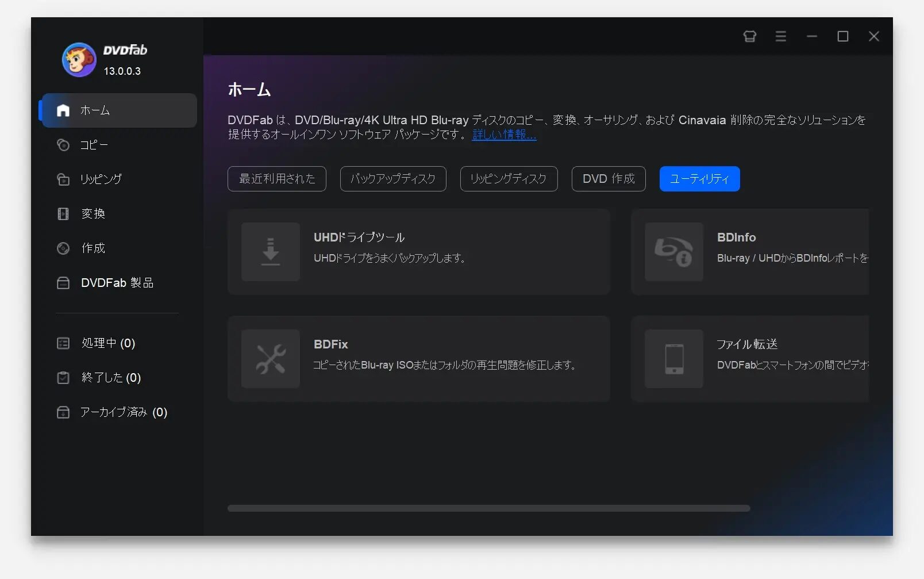Go to 変換 in the sidebar
This screenshot has height=579, width=924.
click(x=93, y=214)
